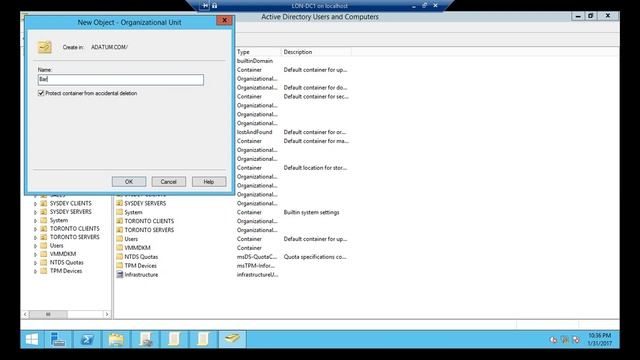The width and height of the screenshot is (640, 360).
Task: Click TORONTO SERVERS OU icon in details list
Action: 120,230
